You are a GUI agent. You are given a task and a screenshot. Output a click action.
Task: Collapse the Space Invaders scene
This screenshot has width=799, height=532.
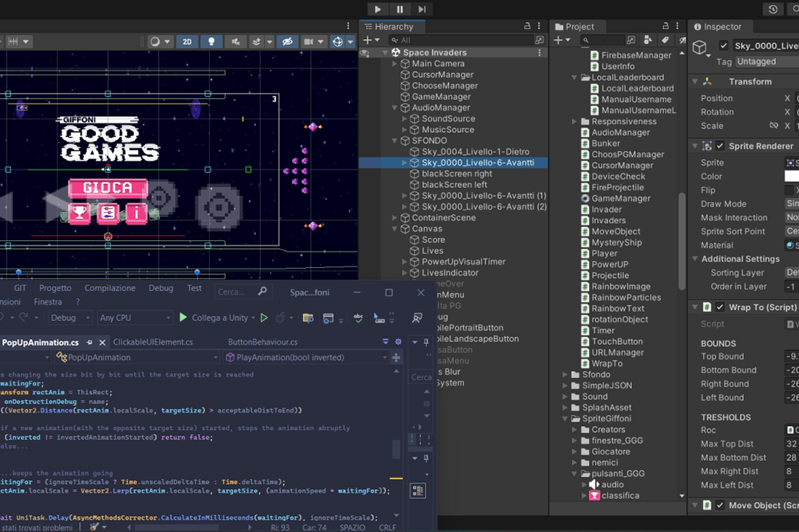(x=385, y=52)
